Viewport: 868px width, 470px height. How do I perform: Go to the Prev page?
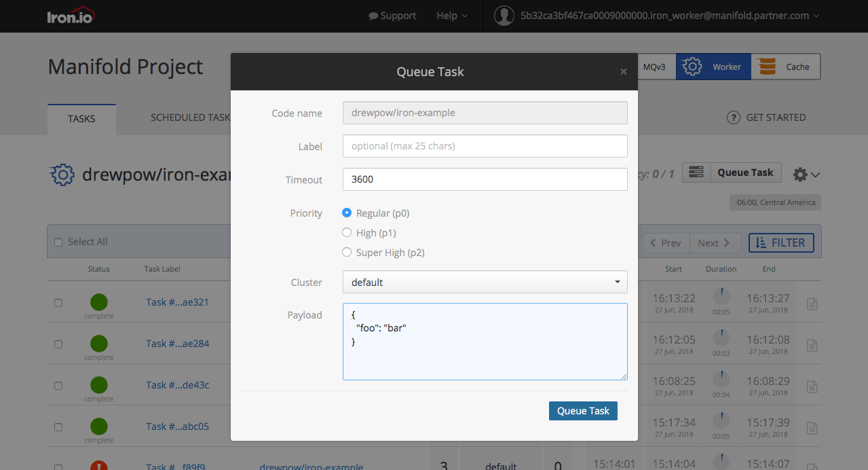666,242
